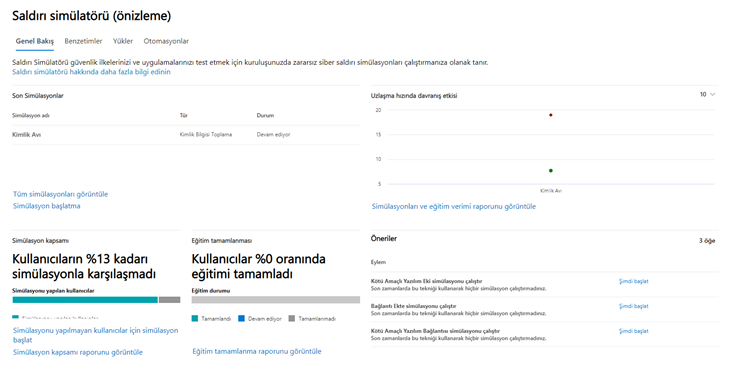
Task: Click the 'Son Simülasyonlar' section title
Action: (38, 95)
